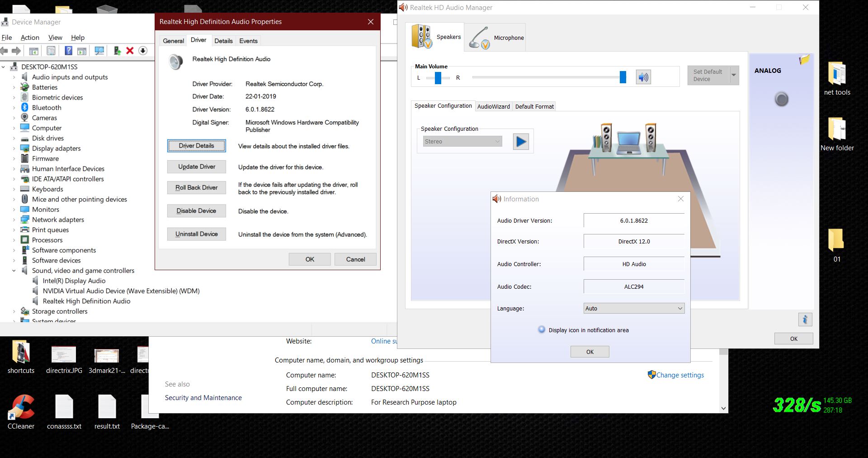Click Show/Hide Action Pane toolbar icon

click(82, 51)
